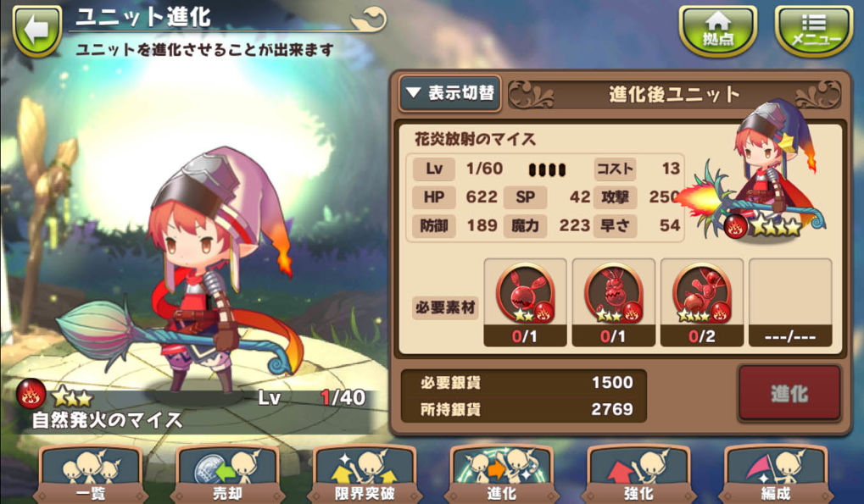
Task: Expand the 表示切替 display switch dropdown
Action: pyautogui.click(x=450, y=93)
